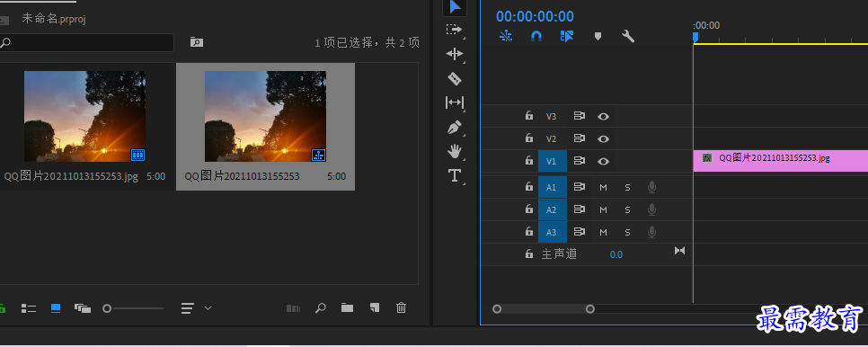
Task: Select the Slip tool
Action: click(455, 102)
